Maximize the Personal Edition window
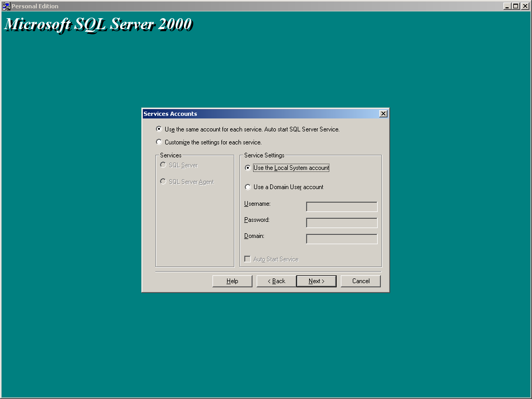The width and height of the screenshot is (532, 399). pos(515,6)
